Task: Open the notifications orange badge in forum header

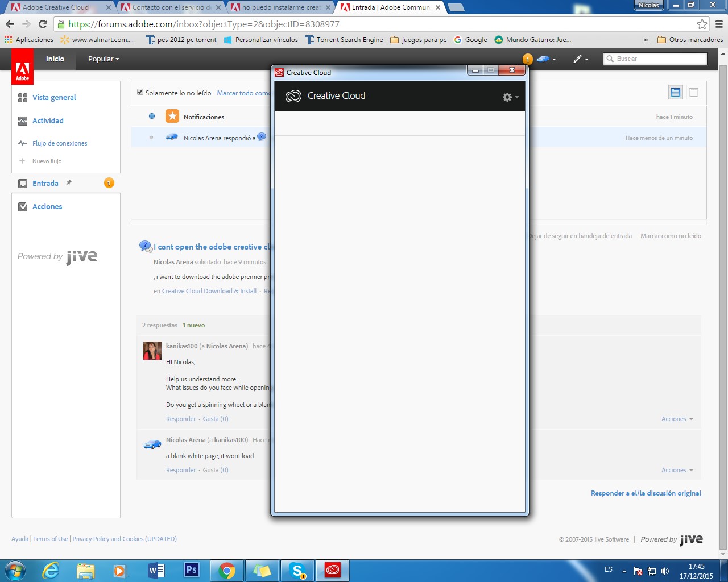Action: [x=527, y=59]
